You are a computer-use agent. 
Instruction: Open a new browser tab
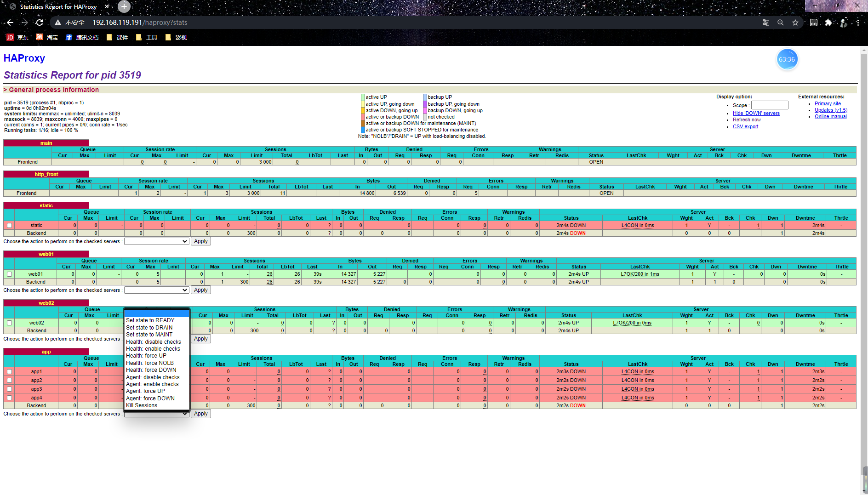tap(124, 6)
